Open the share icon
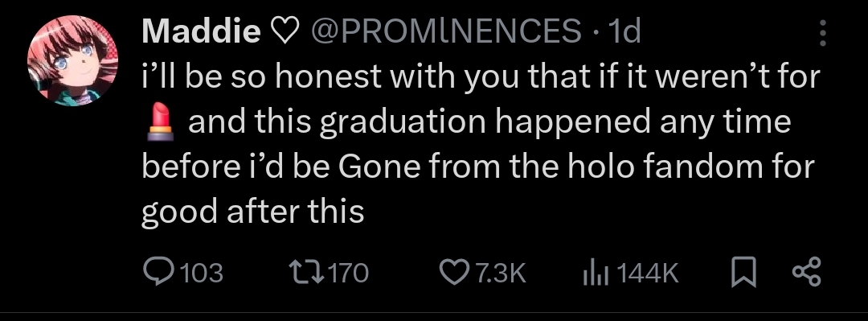The width and height of the screenshot is (868, 321). click(x=807, y=272)
